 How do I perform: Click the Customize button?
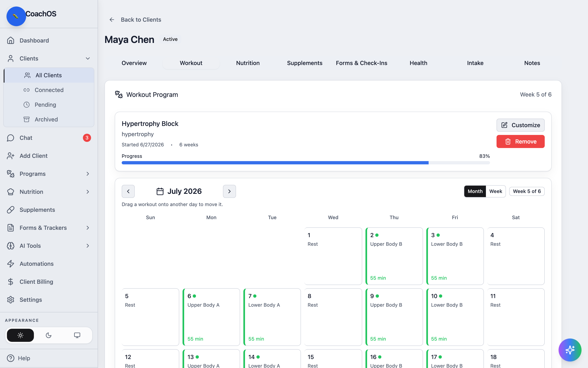tap(520, 125)
